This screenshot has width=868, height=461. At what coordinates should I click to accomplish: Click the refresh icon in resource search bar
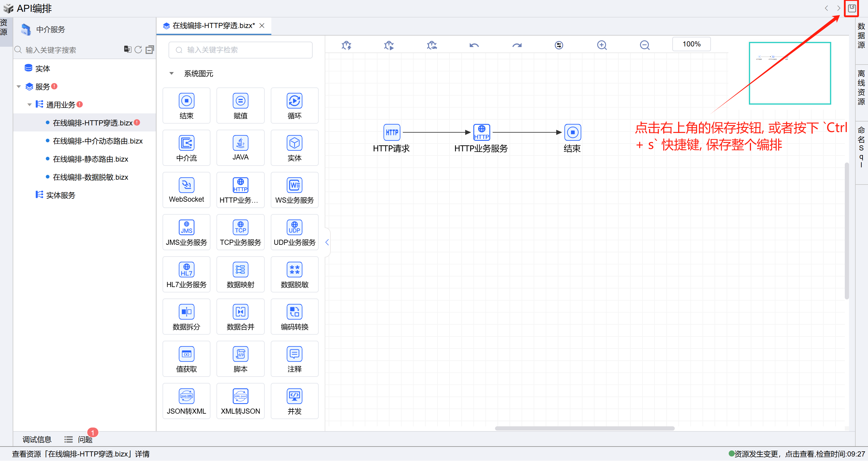click(138, 50)
